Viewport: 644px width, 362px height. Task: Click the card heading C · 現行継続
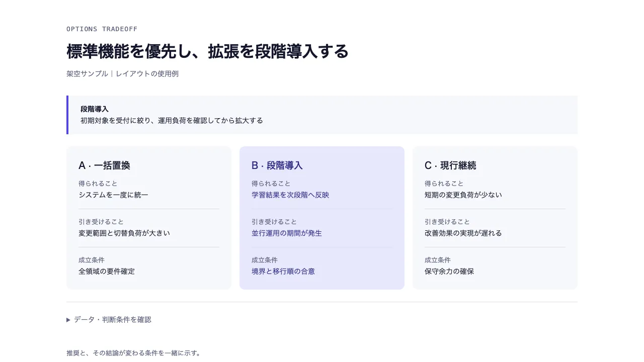[450, 165]
